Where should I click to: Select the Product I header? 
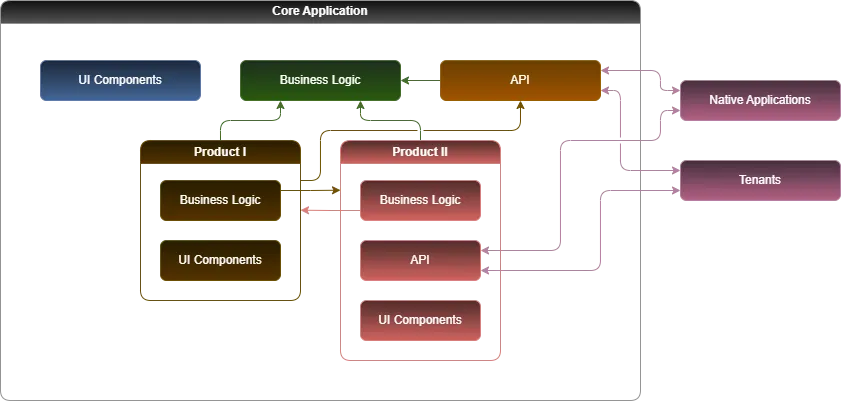(x=220, y=152)
